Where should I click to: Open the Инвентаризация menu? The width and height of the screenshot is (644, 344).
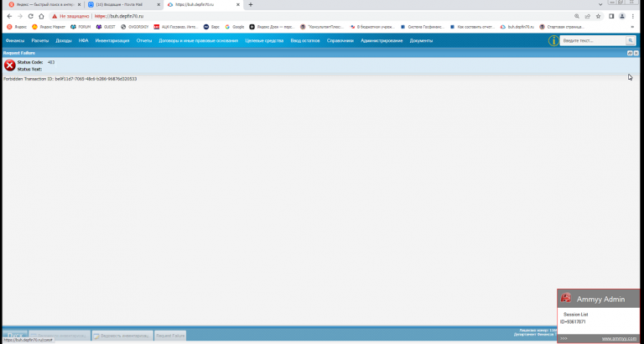112,40
